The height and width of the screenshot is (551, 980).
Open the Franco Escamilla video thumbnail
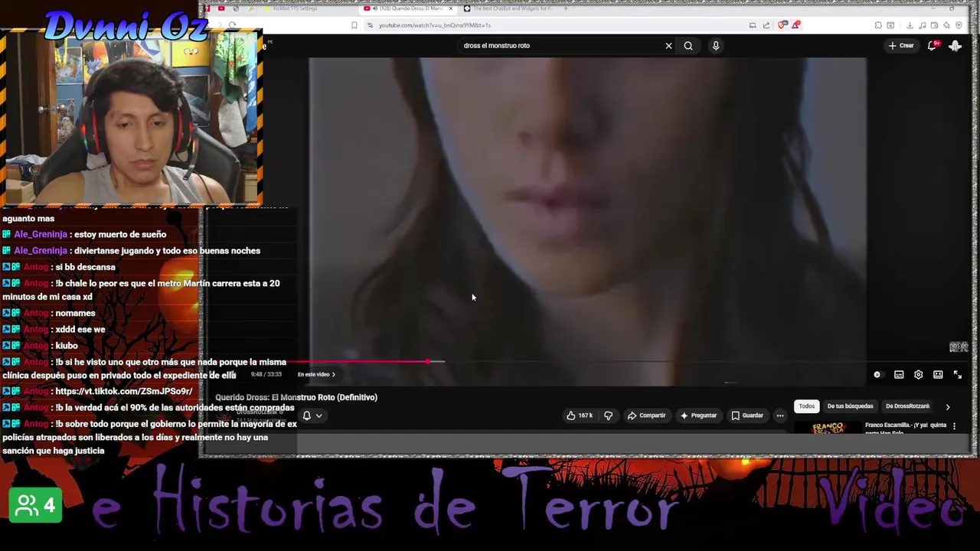(x=827, y=428)
